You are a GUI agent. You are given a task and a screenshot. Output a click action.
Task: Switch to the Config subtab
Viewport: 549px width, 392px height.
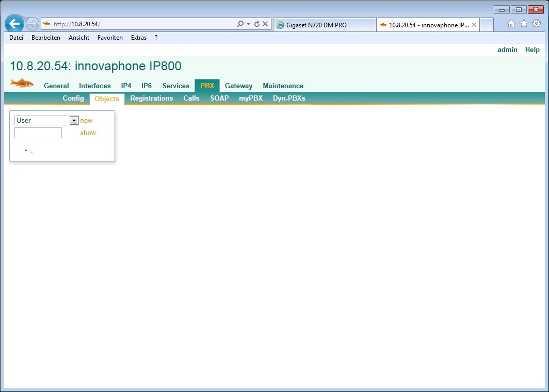73,99
